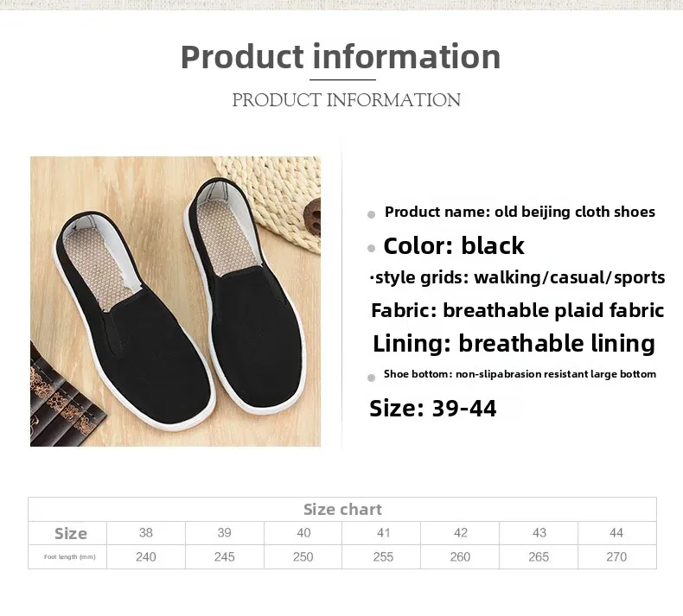This screenshot has width=683, height=616.
Task: Click the "Size" row label in the chart
Action: click(x=70, y=533)
